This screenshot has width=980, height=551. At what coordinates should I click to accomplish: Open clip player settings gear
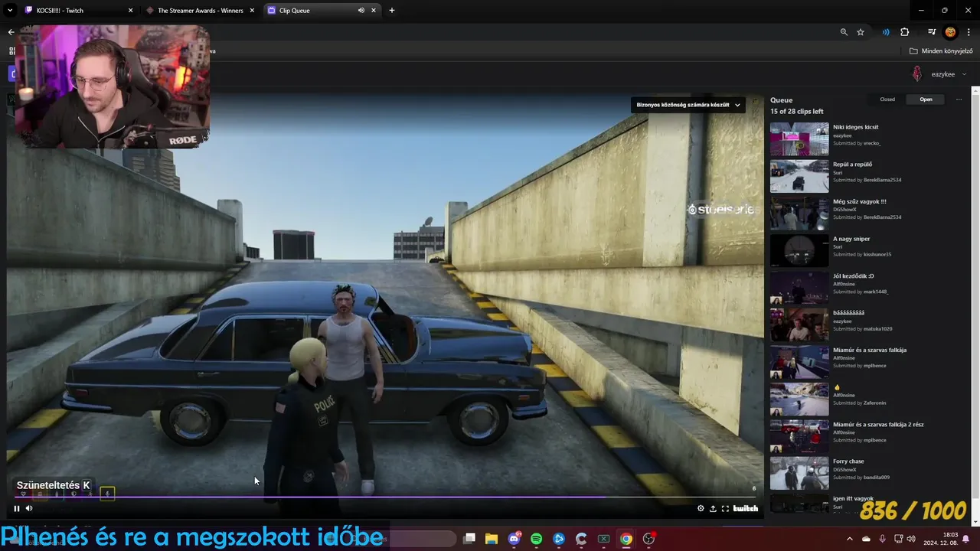701,508
